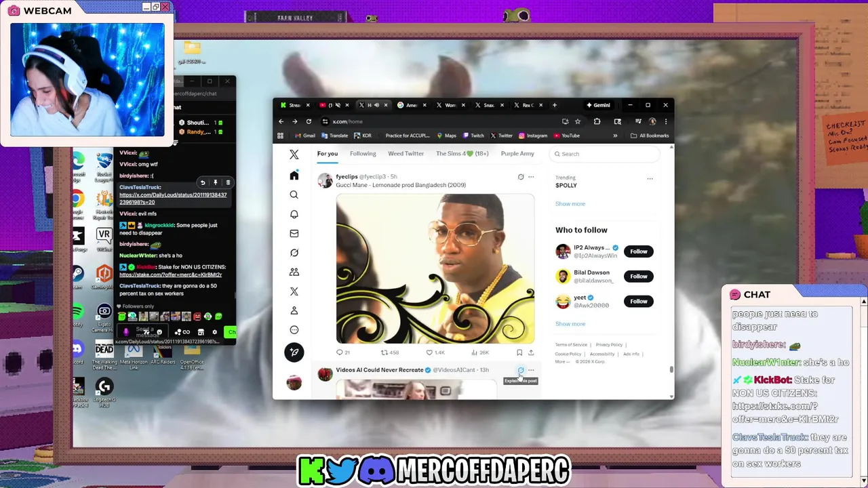This screenshot has height=488, width=868.
Task: Follow Bilal Dawson
Action: pyautogui.click(x=639, y=276)
